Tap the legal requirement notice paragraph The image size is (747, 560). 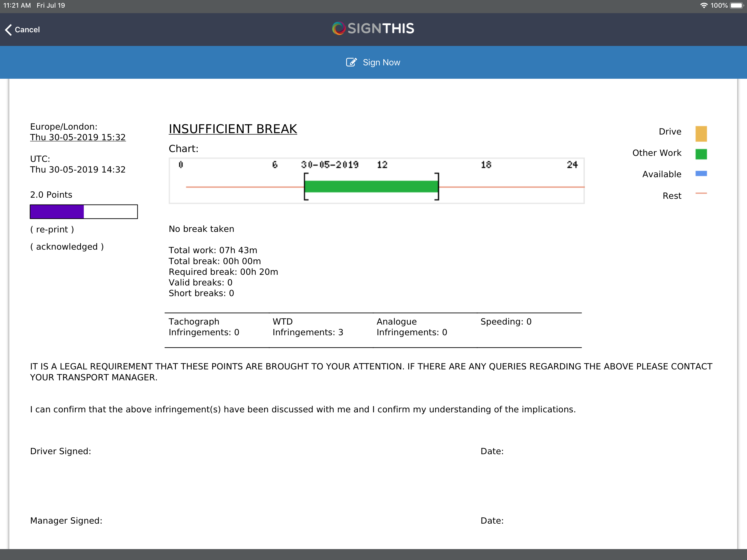[371, 372]
